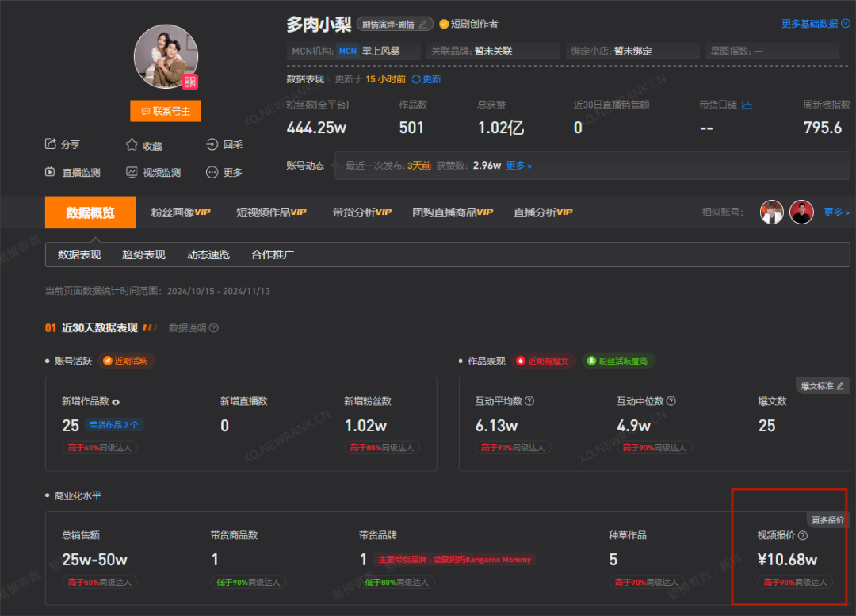The width and height of the screenshot is (856, 616).
Task: Open 数据说明 help question icon
Action: pos(214,327)
